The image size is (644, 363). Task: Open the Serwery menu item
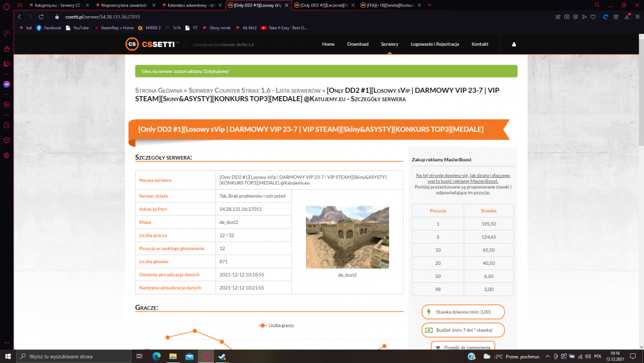pyautogui.click(x=390, y=44)
